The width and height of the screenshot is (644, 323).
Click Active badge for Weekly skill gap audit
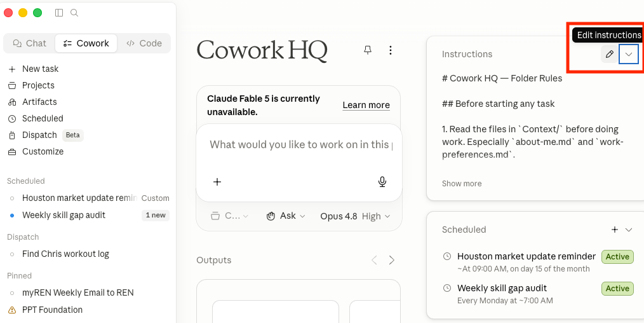tap(617, 289)
